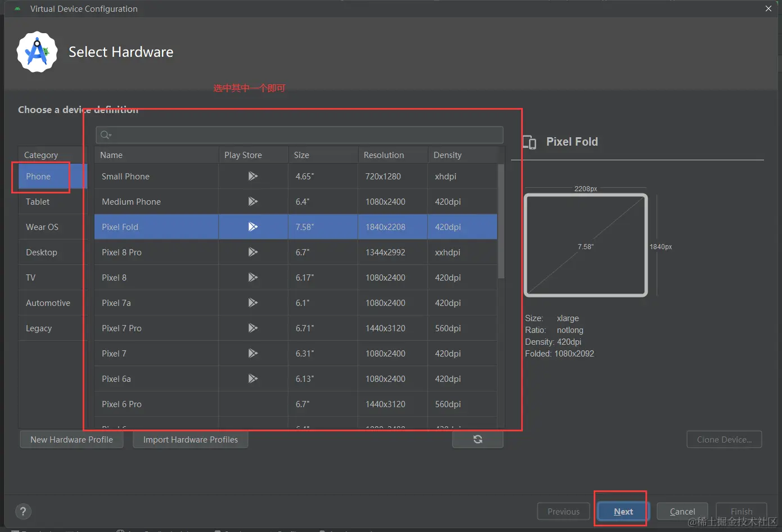
Task: Close the Virtual Device Configuration window
Action: tap(768, 8)
